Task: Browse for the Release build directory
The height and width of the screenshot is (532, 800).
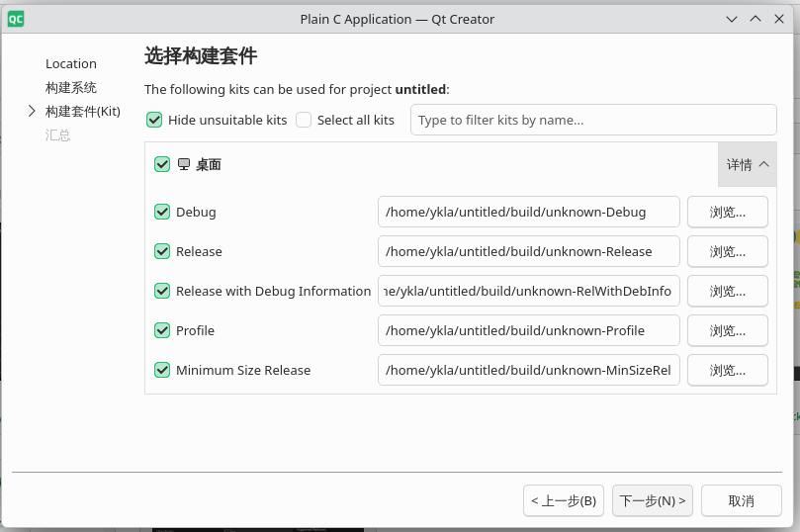Action: [x=728, y=251]
